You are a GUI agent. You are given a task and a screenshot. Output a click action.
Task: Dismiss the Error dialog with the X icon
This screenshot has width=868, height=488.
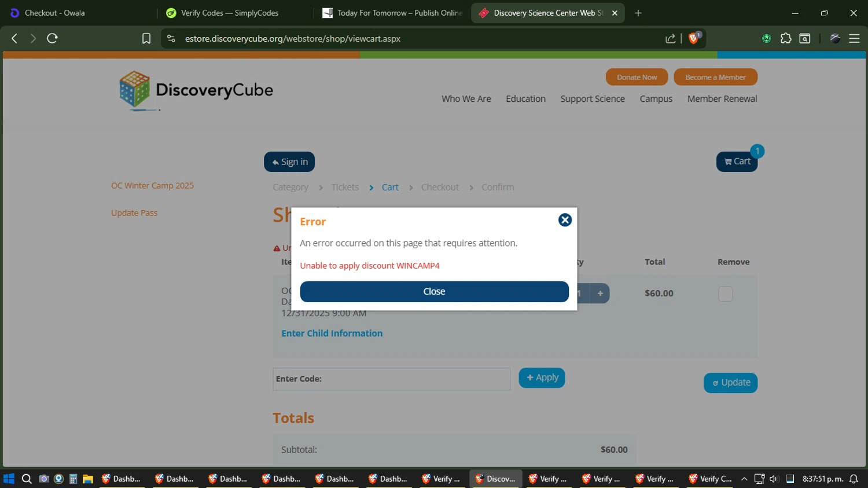pyautogui.click(x=565, y=220)
